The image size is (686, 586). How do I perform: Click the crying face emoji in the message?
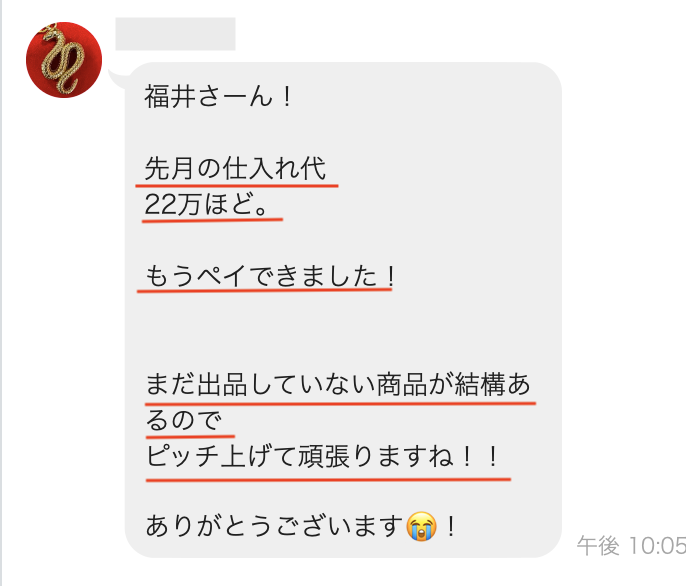(421, 526)
